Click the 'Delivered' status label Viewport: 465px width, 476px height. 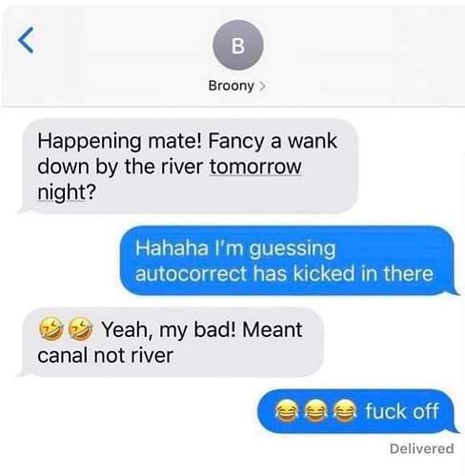click(x=421, y=448)
